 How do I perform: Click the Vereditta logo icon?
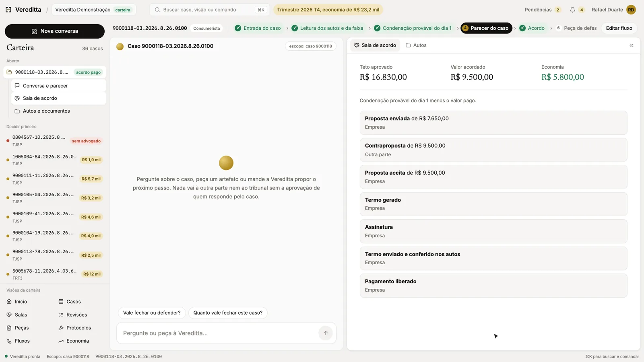point(8,10)
